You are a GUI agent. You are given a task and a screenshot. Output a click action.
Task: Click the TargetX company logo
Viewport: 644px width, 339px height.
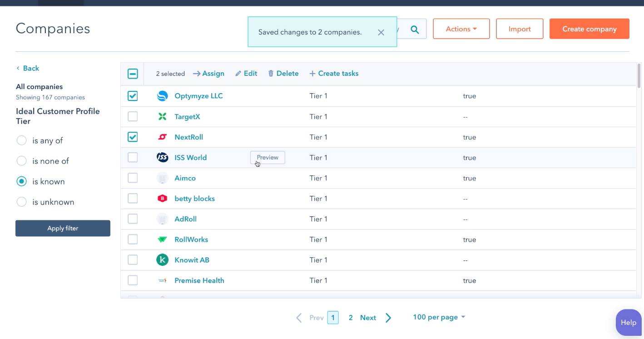(x=162, y=116)
